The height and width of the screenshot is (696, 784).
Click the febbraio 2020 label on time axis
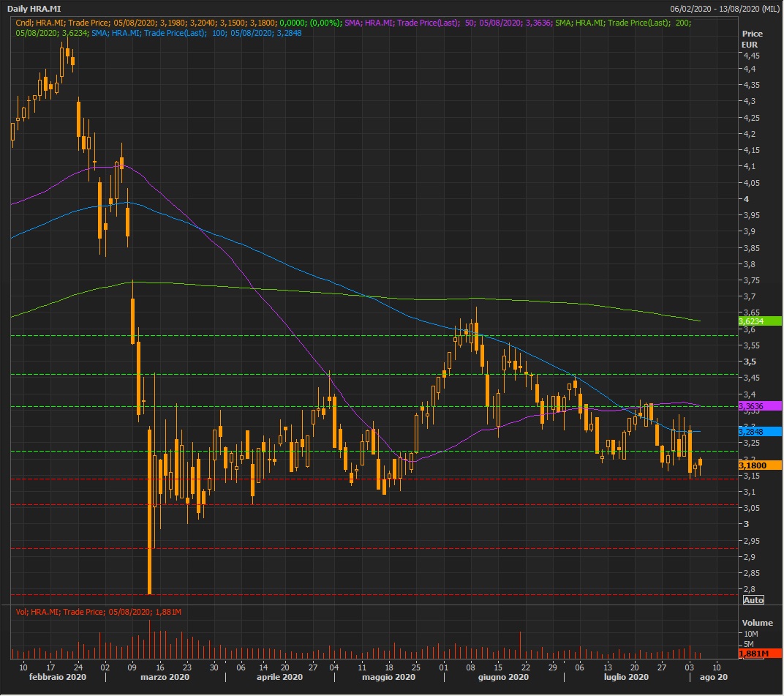click(x=58, y=678)
